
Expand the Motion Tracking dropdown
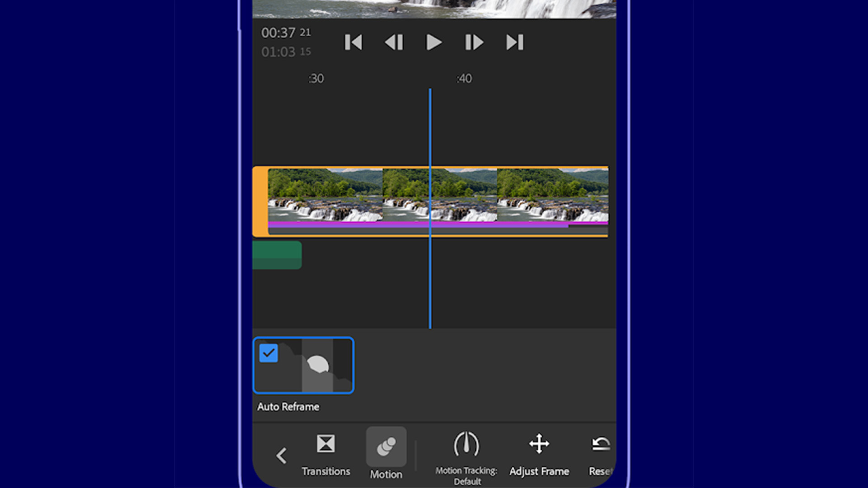tap(465, 455)
